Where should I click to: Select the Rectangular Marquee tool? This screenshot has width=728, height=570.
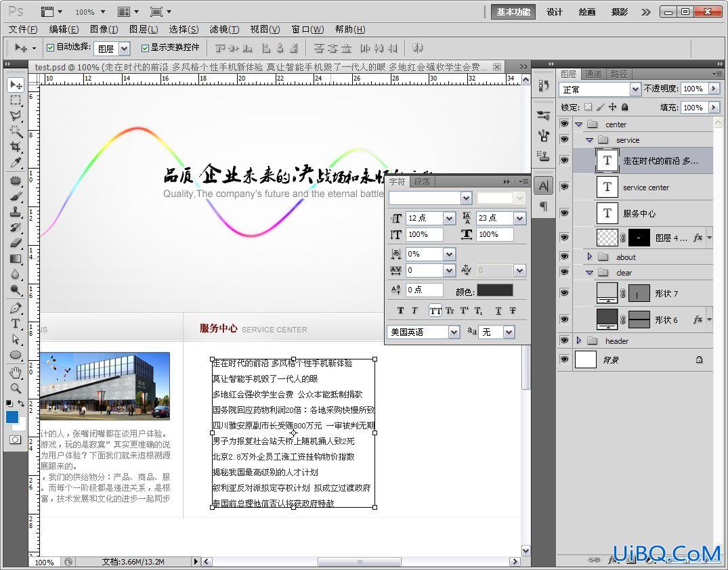(16, 100)
